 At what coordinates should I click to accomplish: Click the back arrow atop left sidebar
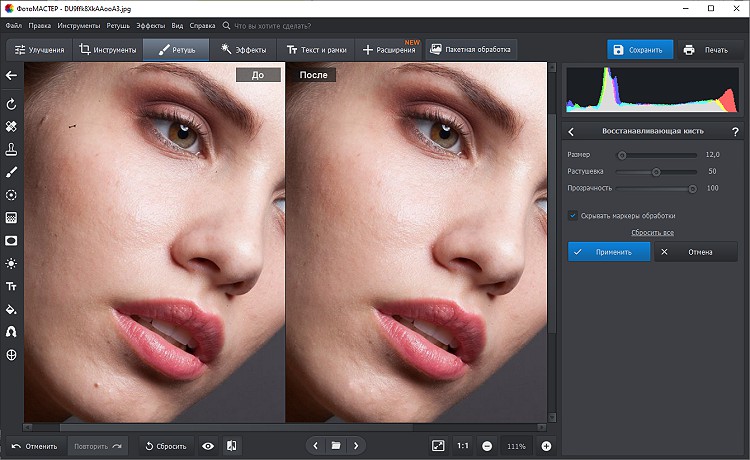(x=12, y=75)
